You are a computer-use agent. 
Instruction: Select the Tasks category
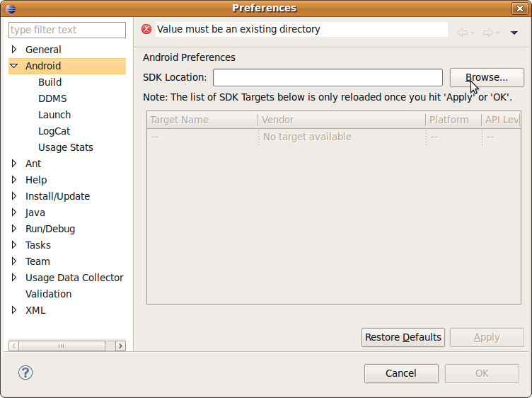click(38, 245)
